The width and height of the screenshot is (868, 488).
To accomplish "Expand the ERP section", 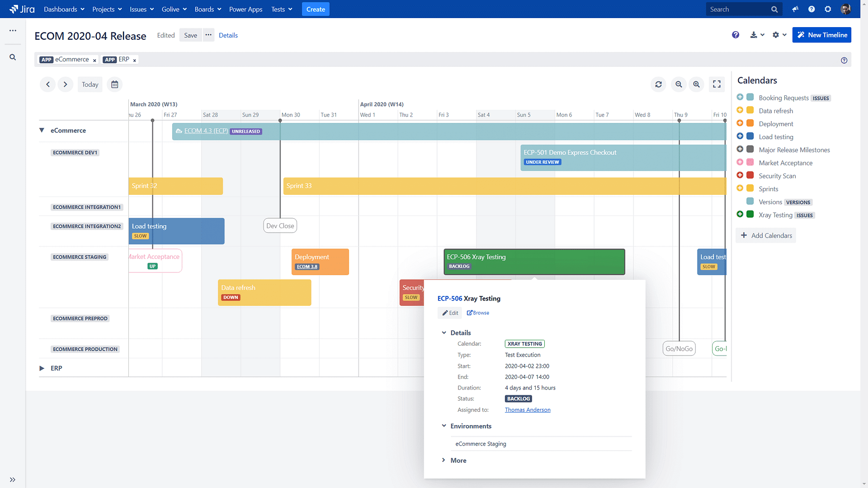I will 42,368.
